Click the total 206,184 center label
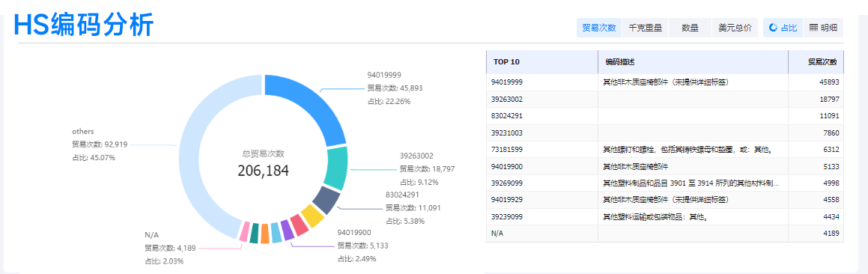The width and height of the screenshot is (868, 274). [x=264, y=171]
